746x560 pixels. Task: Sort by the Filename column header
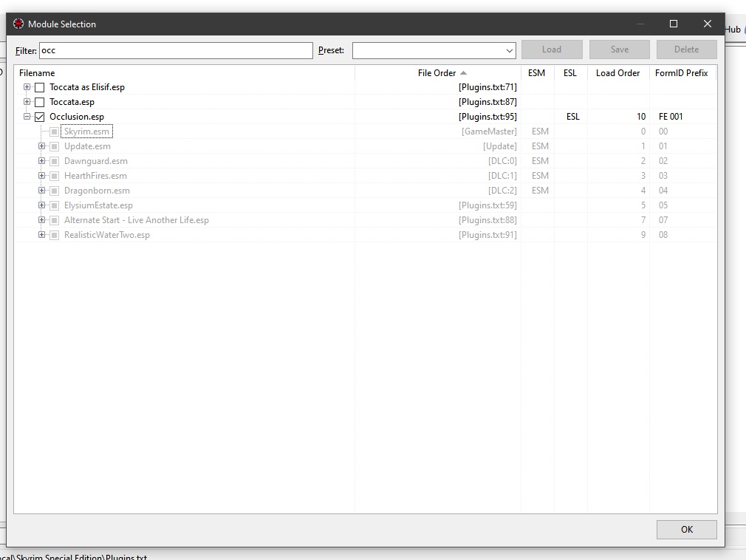pos(37,73)
